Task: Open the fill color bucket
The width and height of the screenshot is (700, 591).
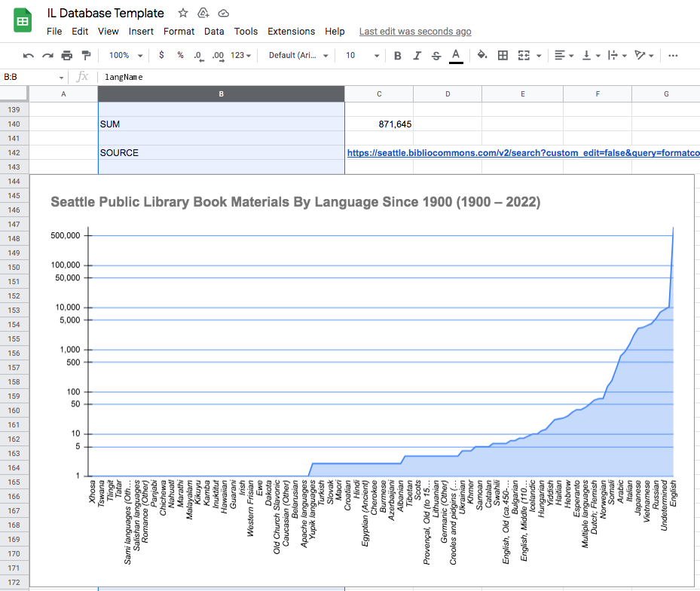Action: coord(482,55)
